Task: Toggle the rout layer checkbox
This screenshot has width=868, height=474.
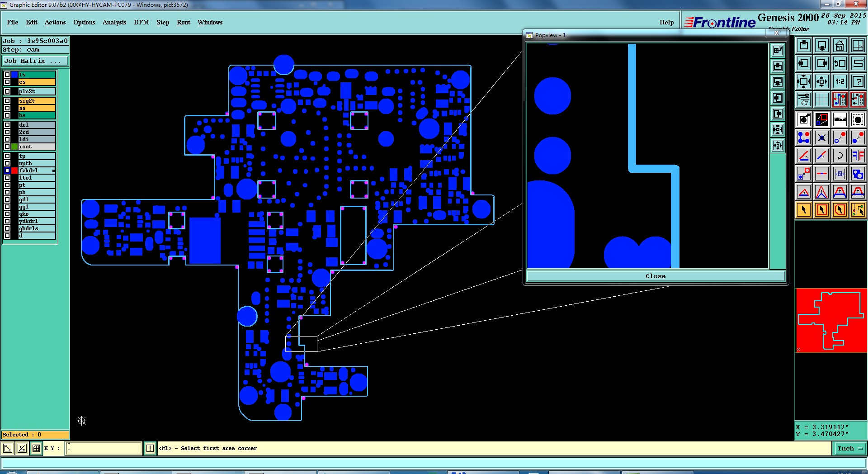Action: [x=7, y=147]
